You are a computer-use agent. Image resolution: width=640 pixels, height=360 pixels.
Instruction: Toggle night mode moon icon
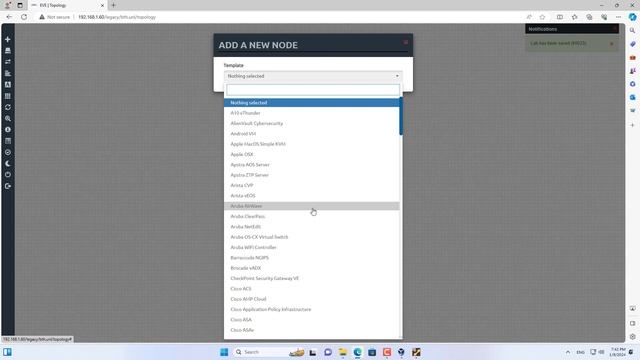(x=8, y=163)
